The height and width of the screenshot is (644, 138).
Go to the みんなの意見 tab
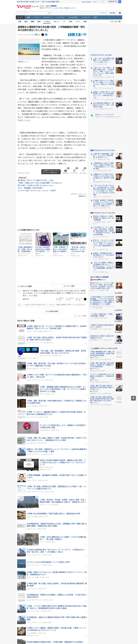coord(73,17)
